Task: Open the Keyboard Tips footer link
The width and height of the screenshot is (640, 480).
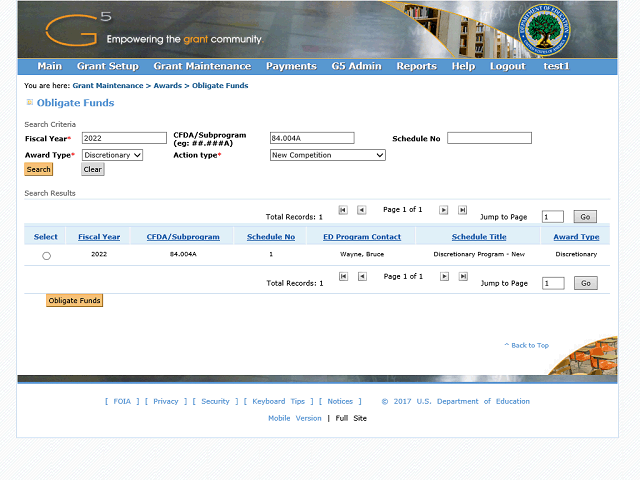Action: (278, 402)
